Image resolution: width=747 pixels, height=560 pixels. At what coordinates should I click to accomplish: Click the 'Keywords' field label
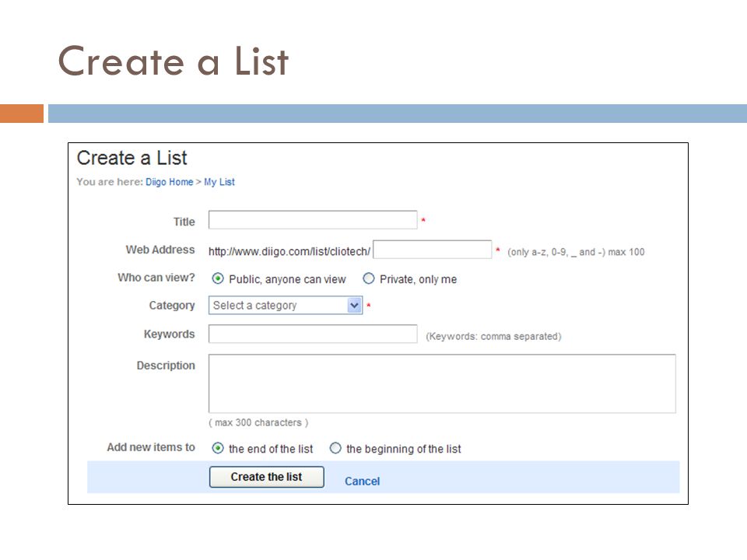point(169,334)
